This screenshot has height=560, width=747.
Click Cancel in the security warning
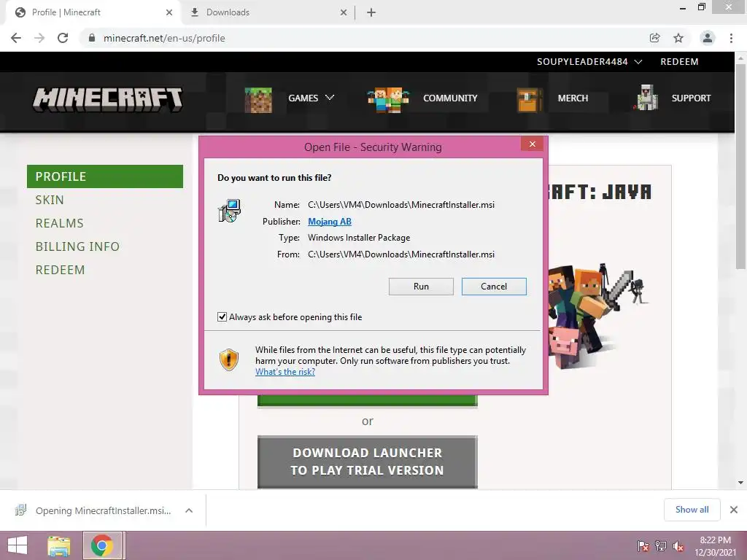494,286
